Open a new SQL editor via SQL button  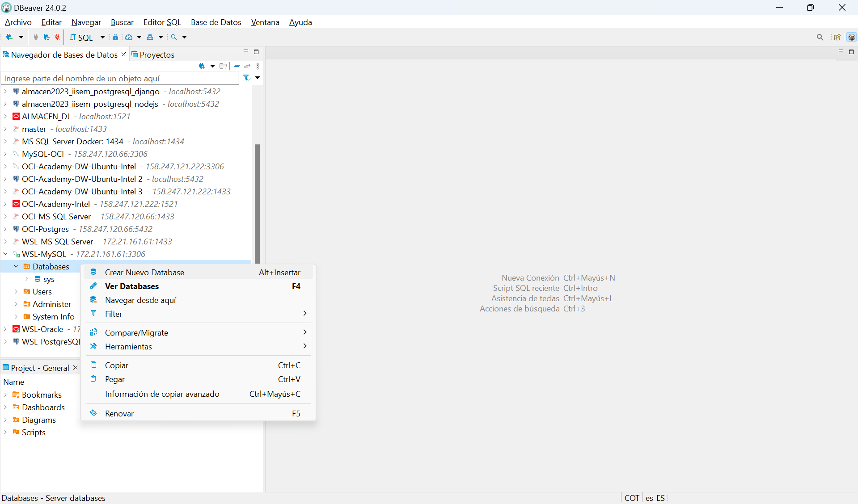[x=81, y=38]
